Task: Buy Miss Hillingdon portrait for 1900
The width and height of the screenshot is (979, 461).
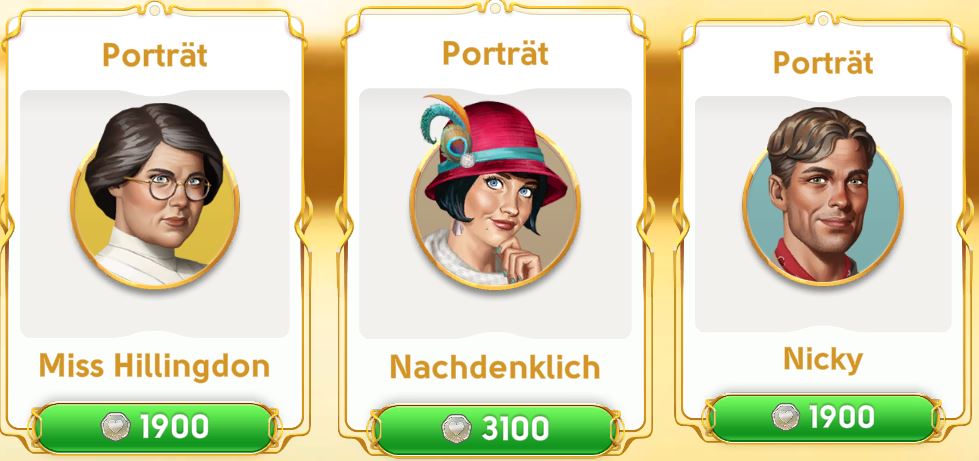Action: click(x=154, y=428)
